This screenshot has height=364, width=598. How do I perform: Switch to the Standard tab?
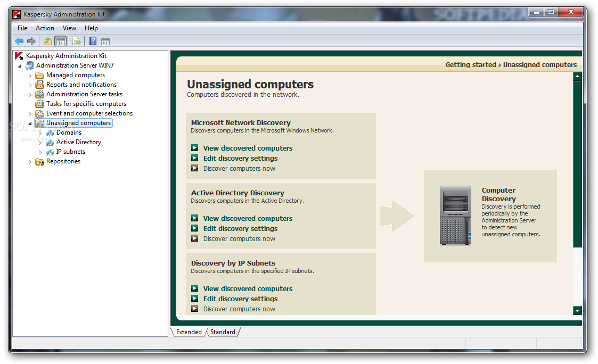click(223, 332)
